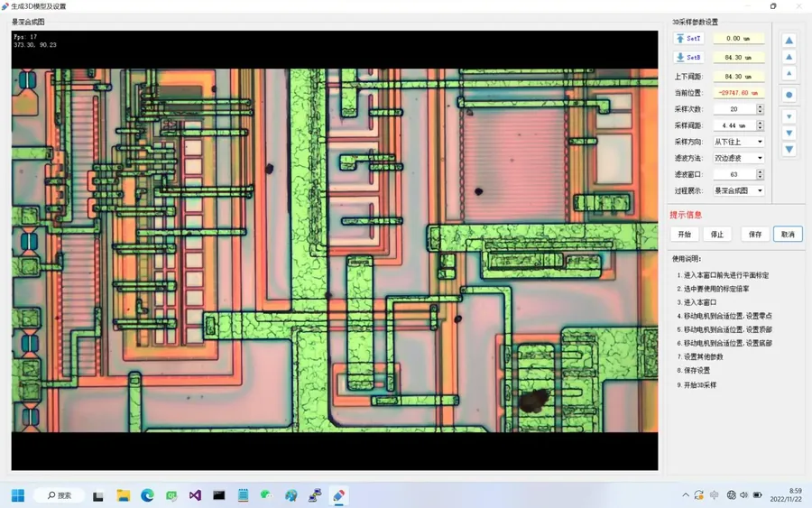This screenshot has height=508, width=812.
Task: Show hidden system tray icons
Action: [x=686, y=495]
